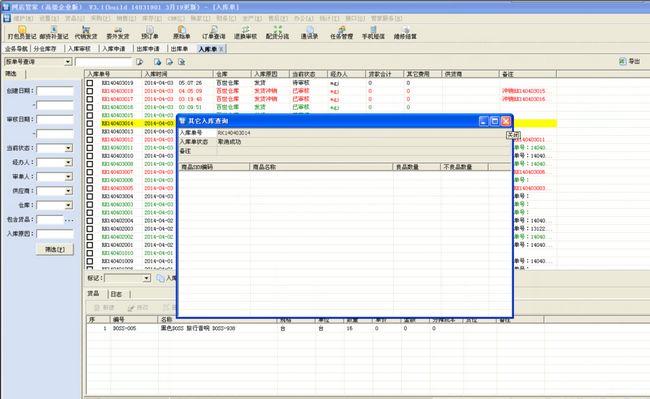Open the 代销发货 toolbar icon
This screenshot has width=650, height=399.
[86, 32]
